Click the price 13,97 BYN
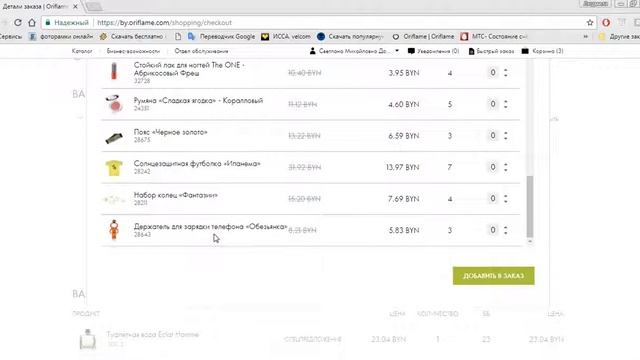Viewport: 640px width, 360px height. [x=402, y=167]
